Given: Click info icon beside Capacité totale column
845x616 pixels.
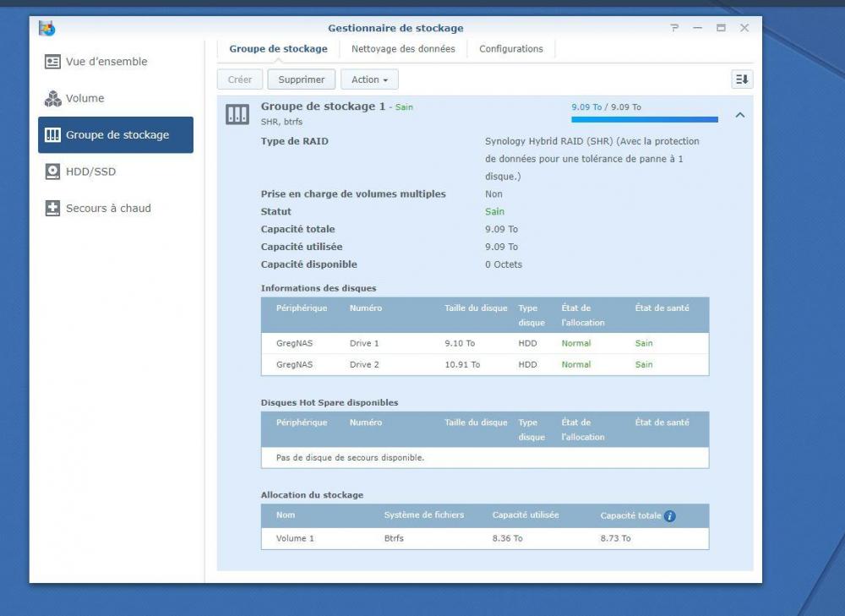Looking at the screenshot, I should 670,515.
